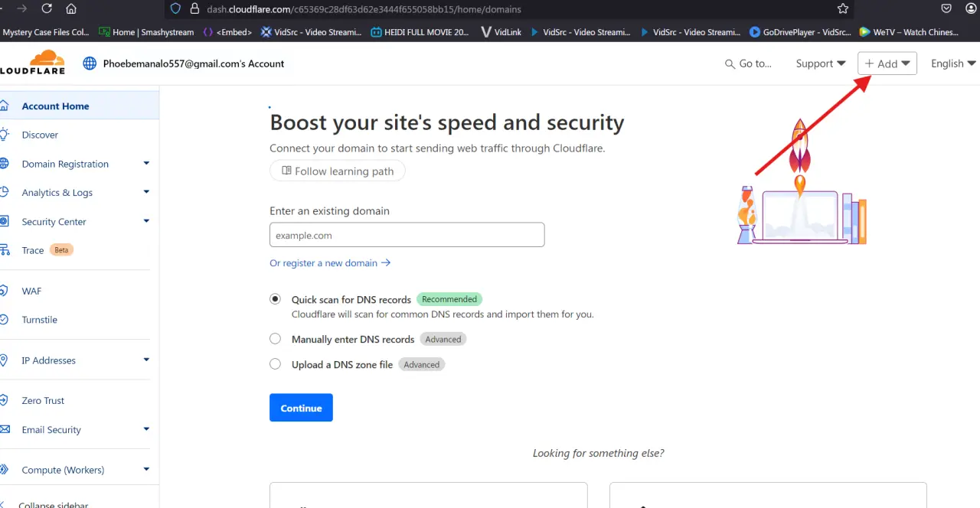Open the Mystery Case Files bookmark

(x=45, y=32)
